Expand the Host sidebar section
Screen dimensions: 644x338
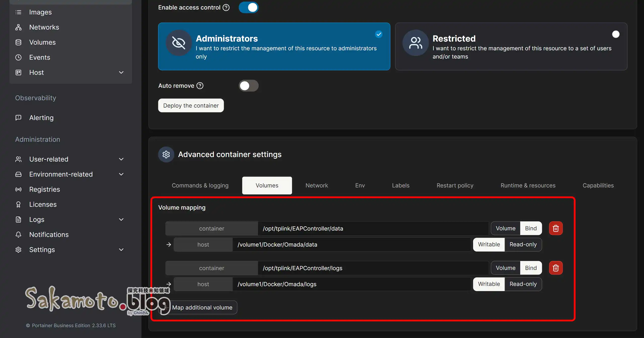[121, 72]
